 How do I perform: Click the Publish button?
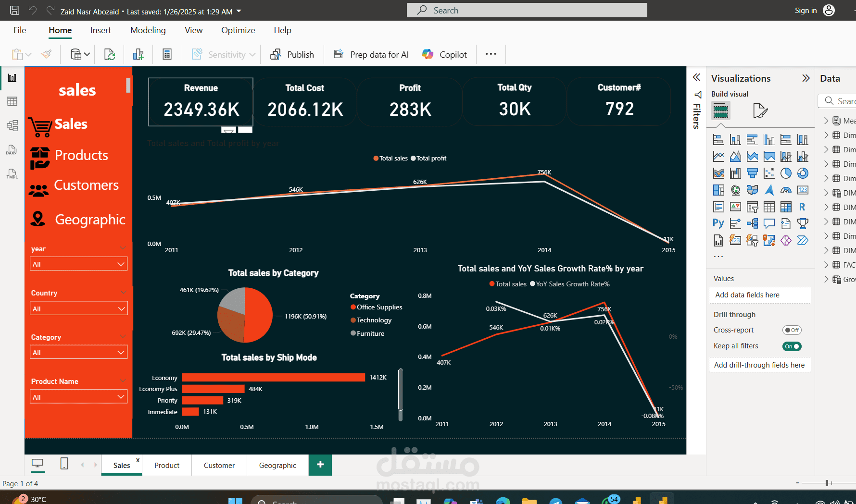pyautogui.click(x=292, y=54)
